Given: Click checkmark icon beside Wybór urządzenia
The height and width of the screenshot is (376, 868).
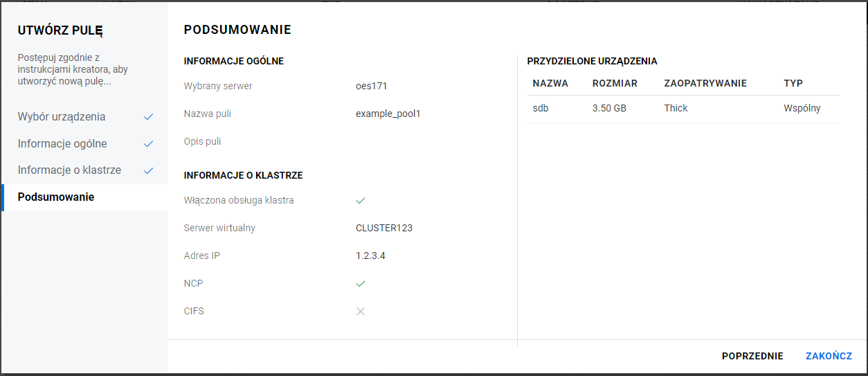Looking at the screenshot, I should coord(148,117).
